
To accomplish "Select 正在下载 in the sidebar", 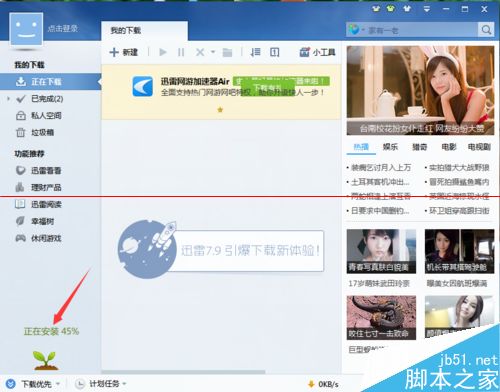I will point(50,82).
